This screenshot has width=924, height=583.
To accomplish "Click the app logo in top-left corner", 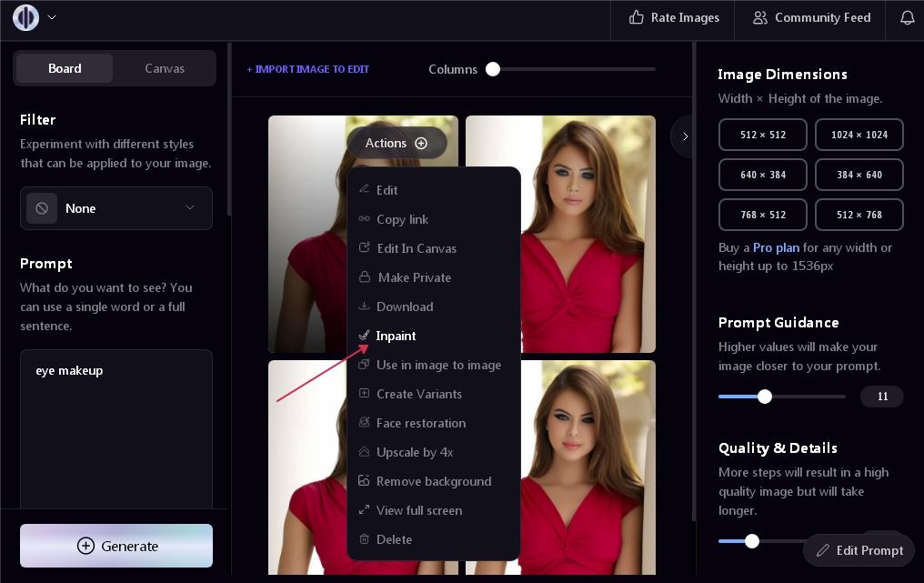I will click(x=25, y=17).
